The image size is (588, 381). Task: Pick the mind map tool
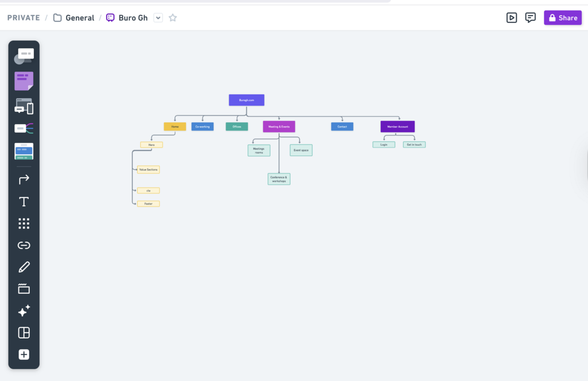tap(24, 129)
